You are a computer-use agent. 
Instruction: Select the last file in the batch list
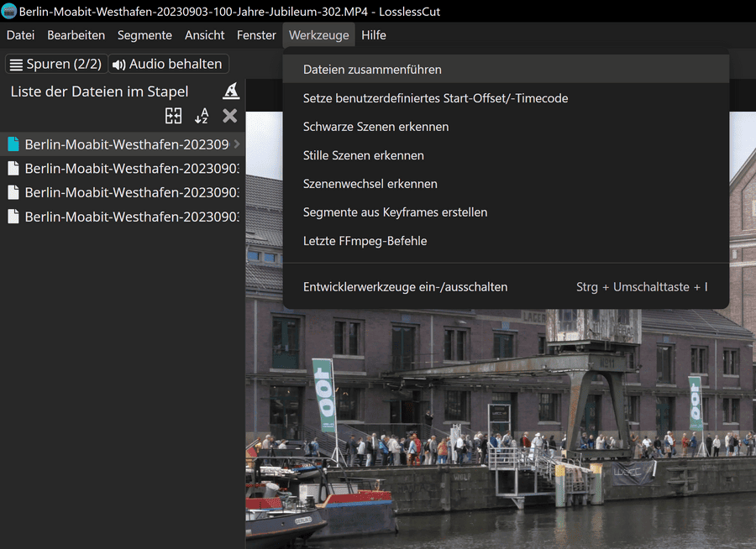(x=126, y=216)
